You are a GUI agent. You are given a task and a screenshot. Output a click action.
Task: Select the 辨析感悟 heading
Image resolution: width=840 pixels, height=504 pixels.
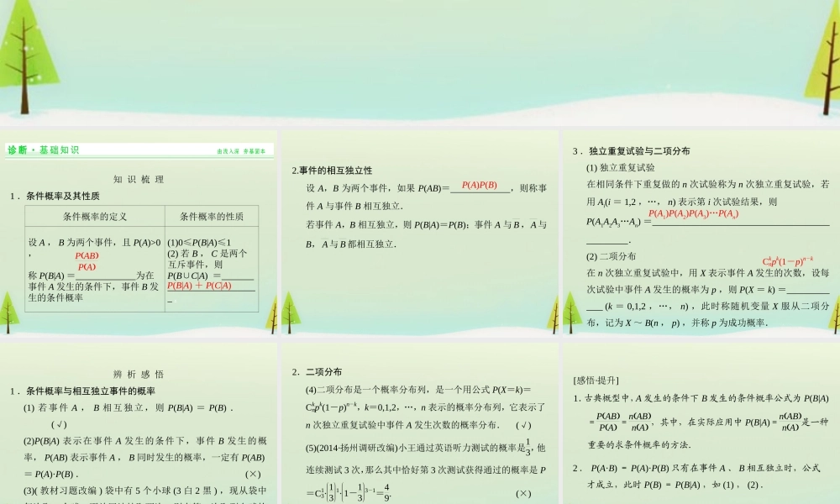pyautogui.click(x=139, y=374)
